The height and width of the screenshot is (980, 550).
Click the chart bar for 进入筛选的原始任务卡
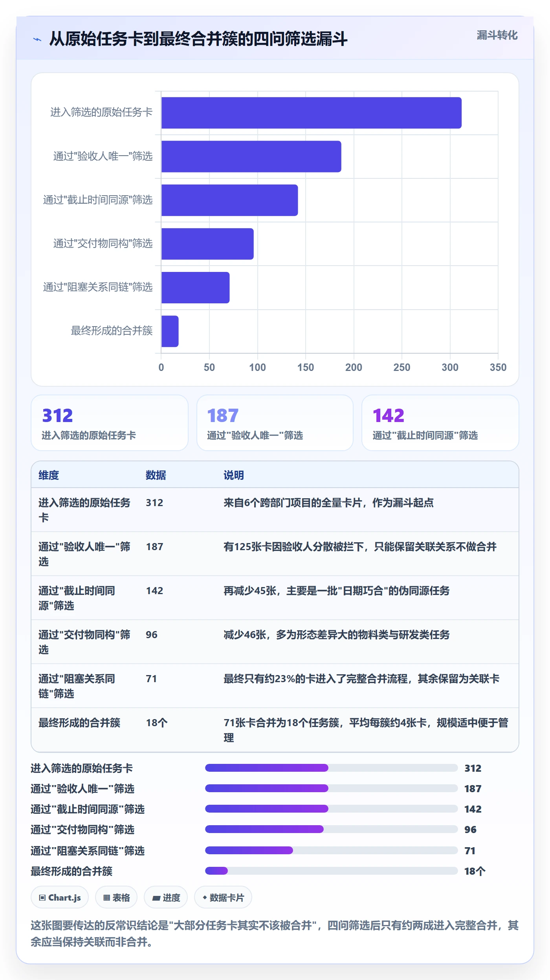point(312,113)
